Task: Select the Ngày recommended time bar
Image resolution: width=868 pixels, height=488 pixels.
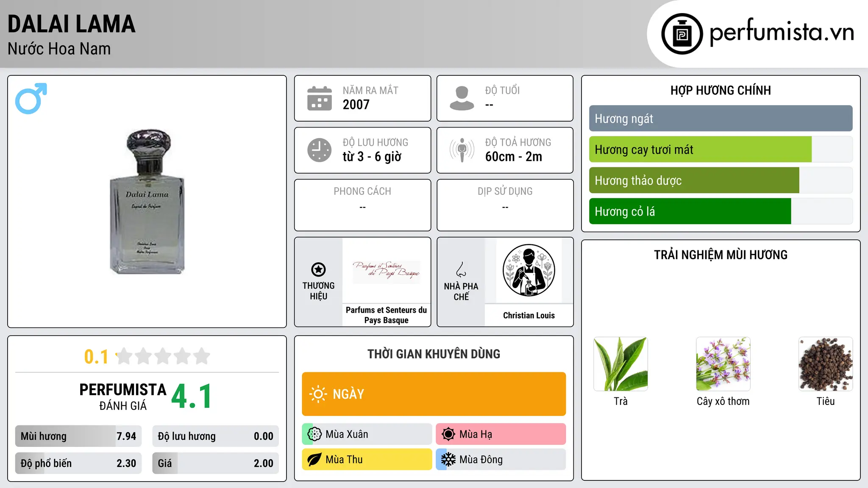Action: (x=434, y=394)
